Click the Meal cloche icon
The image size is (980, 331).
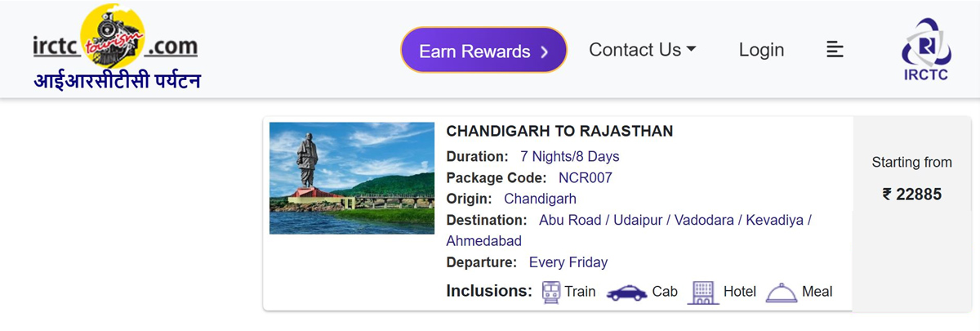(x=781, y=293)
